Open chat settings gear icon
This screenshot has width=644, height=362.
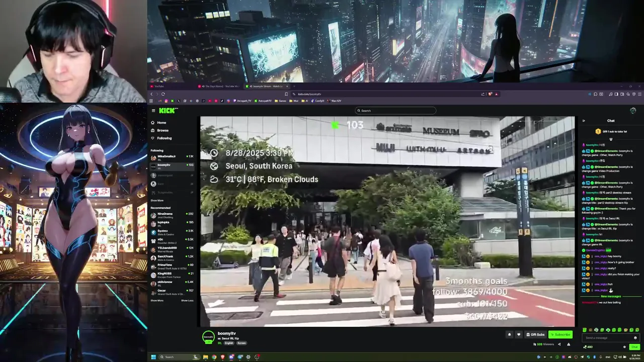click(624, 347)
